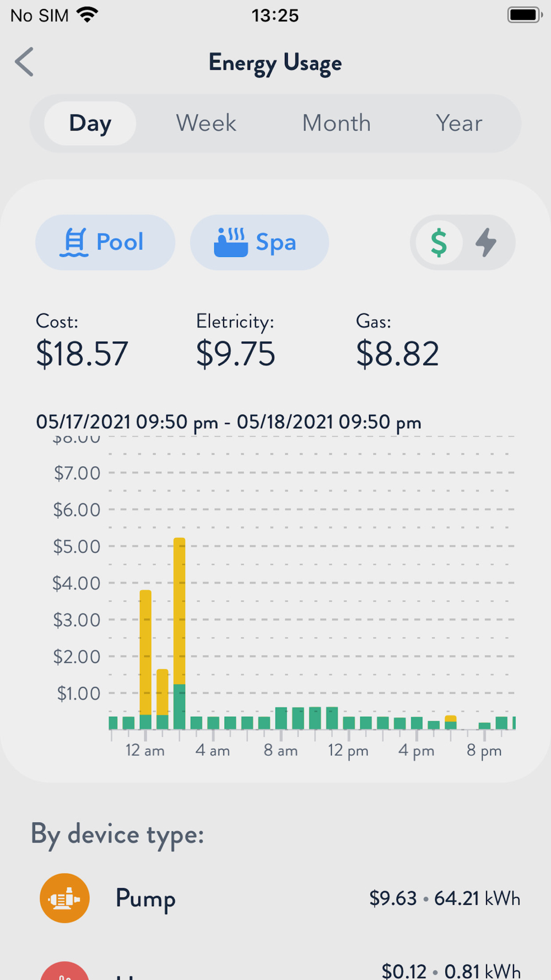The image size is (551, 980).
Task: Tap the hot tub spa icon
Action: click(x=230, y=243)
